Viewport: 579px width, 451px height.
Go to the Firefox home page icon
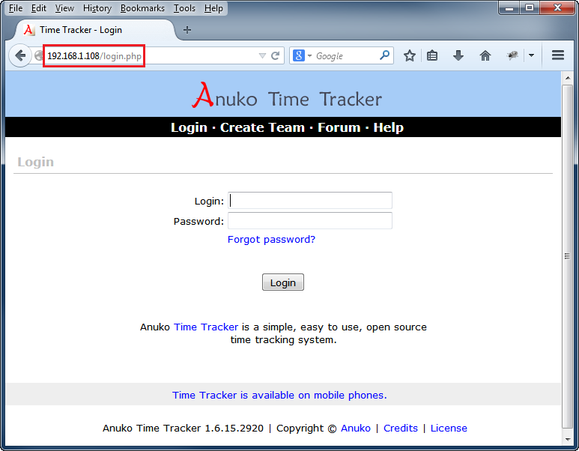pos(485,56)
